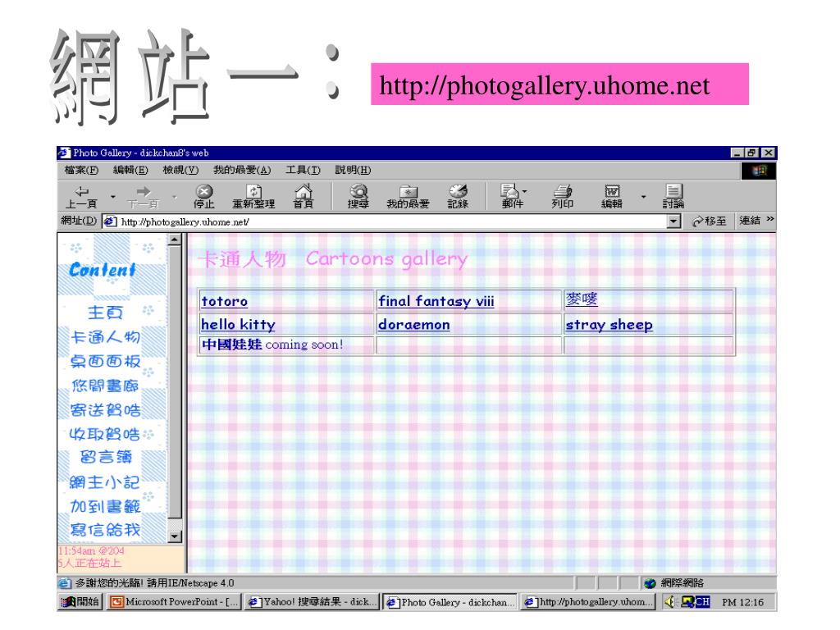Click 悠閒畫廊 in the sidebar menu
The width and height of the screenshot is (840, 630).
pos(106,386)
